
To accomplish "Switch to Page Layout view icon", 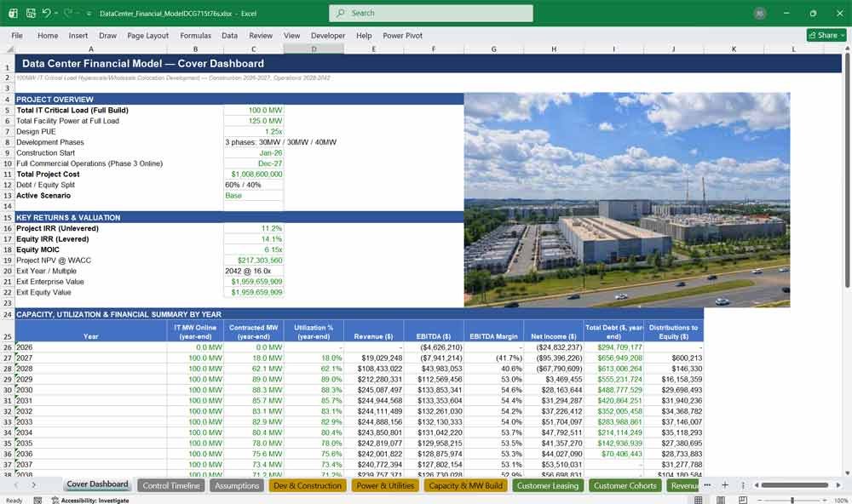I will (721, 500).
